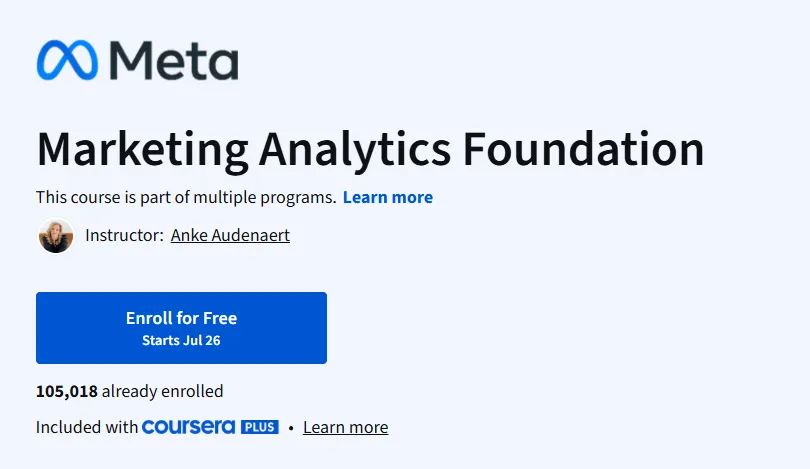Viewport: 810px width, 469px height.
Task: Click the 'already enrolled' text
Action: 163,392
